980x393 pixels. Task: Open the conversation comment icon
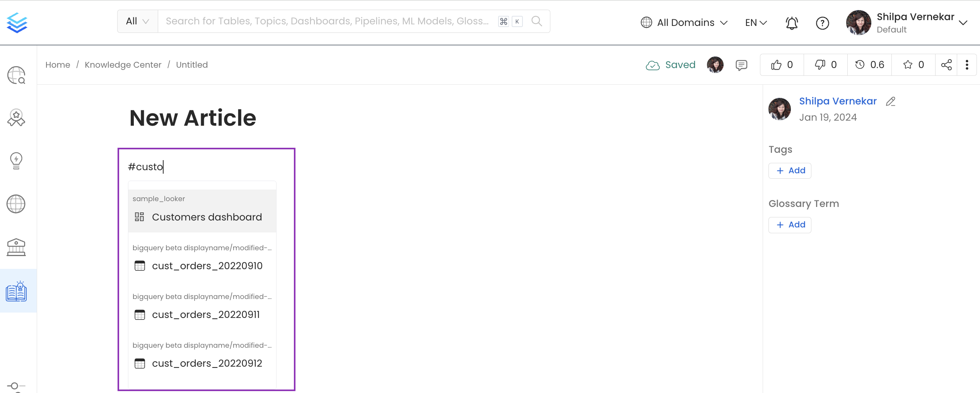(741, 65)
